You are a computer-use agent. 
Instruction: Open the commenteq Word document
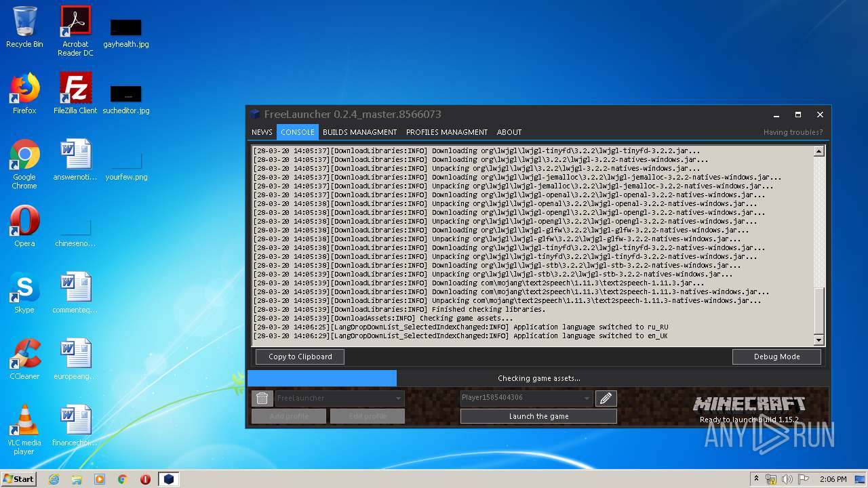tap(75, 293)
